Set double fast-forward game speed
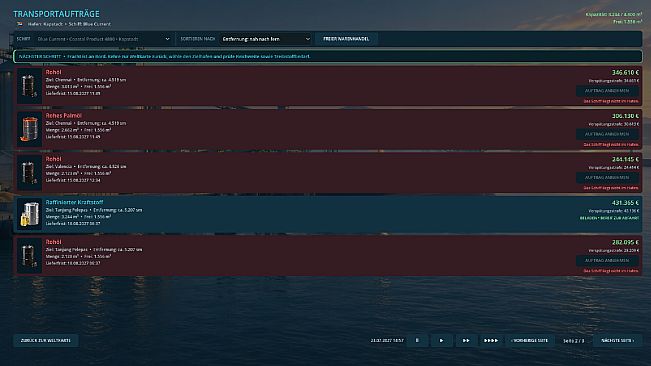 tap(466, 340)
